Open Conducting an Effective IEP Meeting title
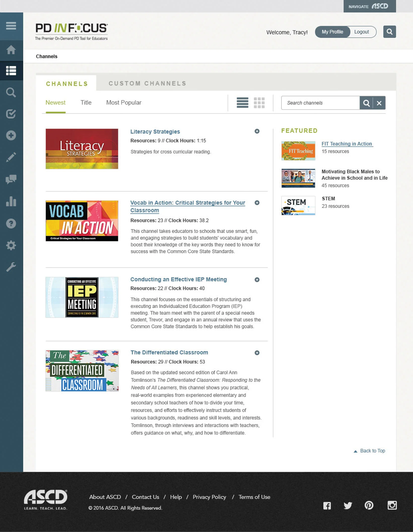Image resolution: width=413 pixels, height=532 pixels. pyautogui.click(x=179, y=279)
